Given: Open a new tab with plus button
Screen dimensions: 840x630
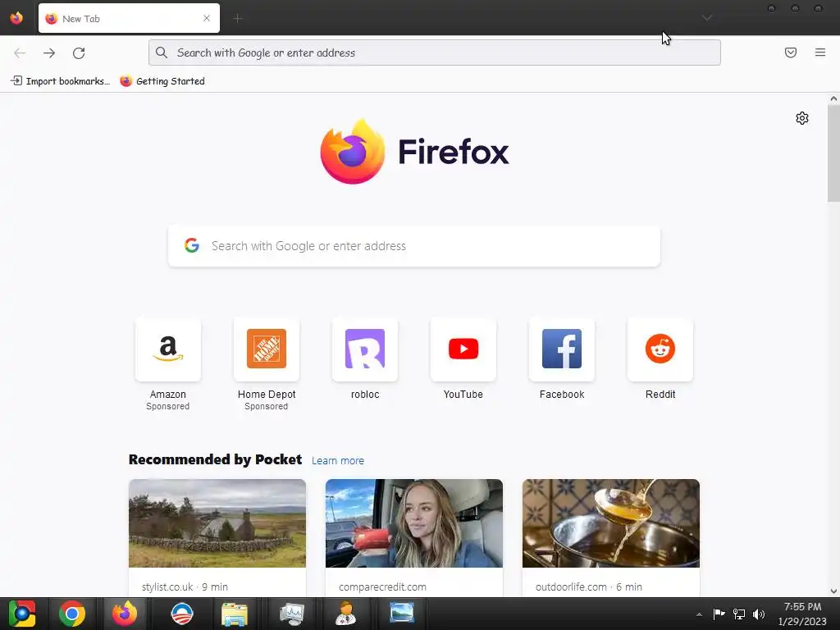Looking at the screenshot, I should [238, 18].
